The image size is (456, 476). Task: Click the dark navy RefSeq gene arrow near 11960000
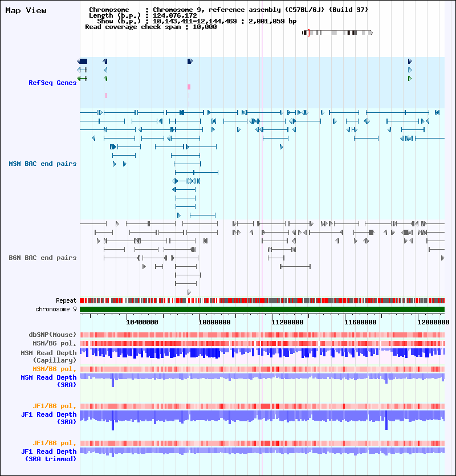[x=410, y=62]
